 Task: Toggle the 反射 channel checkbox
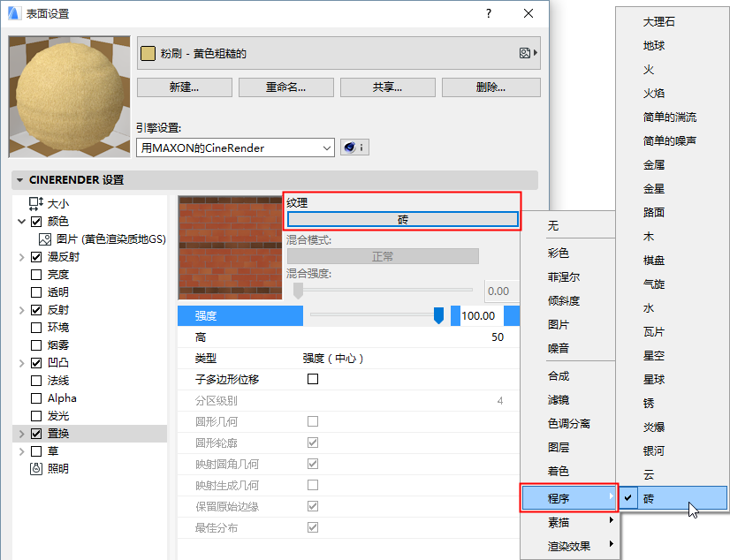(x=36, y=310)
